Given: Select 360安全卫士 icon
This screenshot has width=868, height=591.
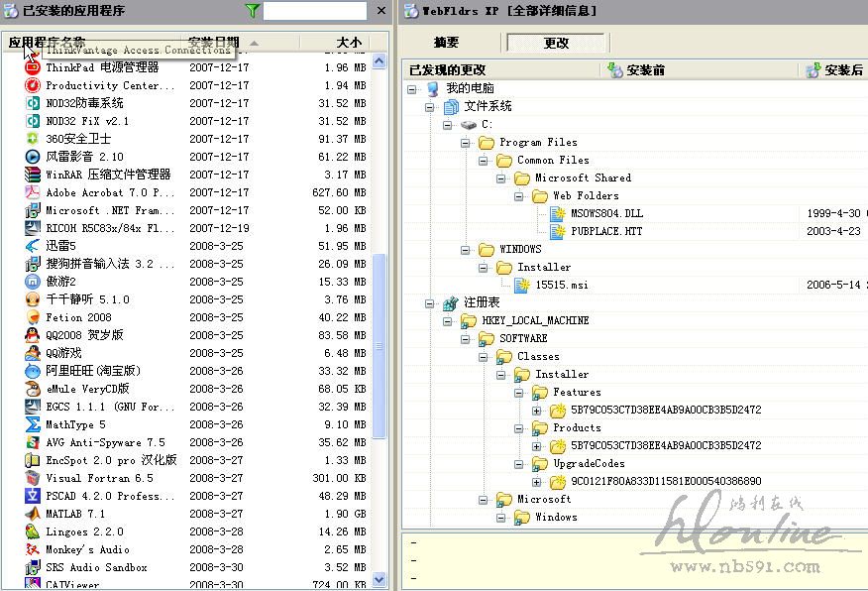Looking at the screenshot, I should [33, 139].
